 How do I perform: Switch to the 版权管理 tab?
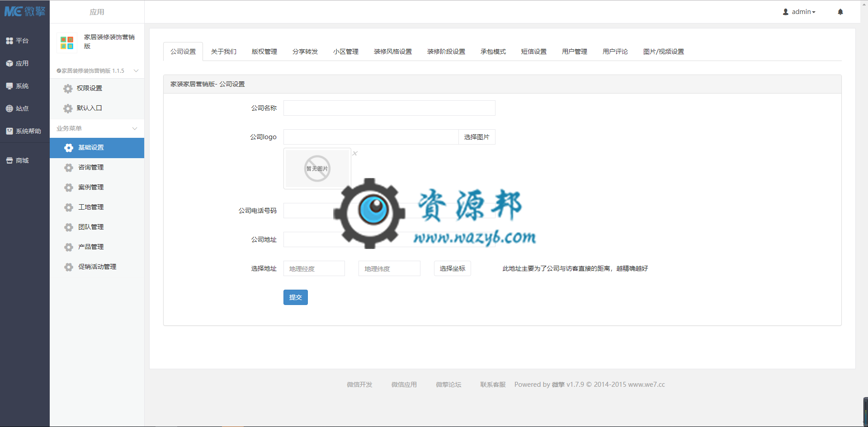(264, 52)
